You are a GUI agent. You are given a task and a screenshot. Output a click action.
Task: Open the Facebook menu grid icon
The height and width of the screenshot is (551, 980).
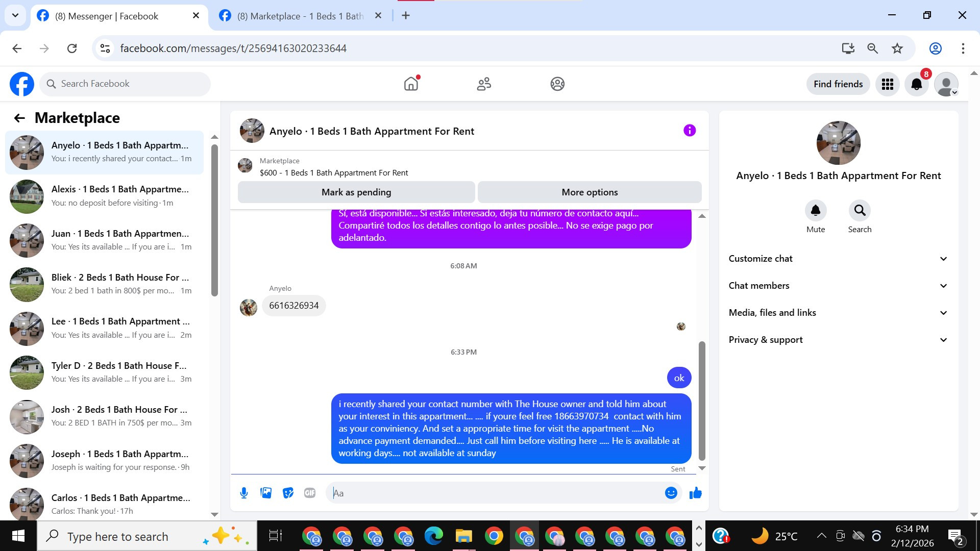[888, 84]
